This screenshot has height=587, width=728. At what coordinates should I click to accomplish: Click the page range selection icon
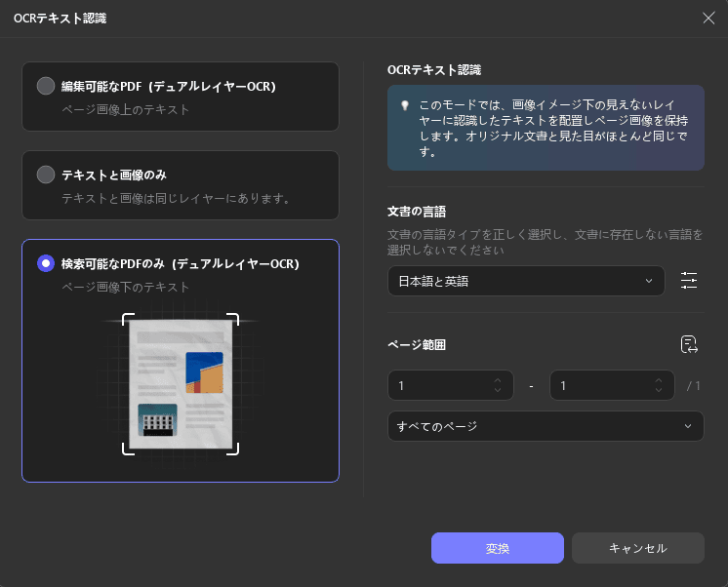click(x=689, y=344)
